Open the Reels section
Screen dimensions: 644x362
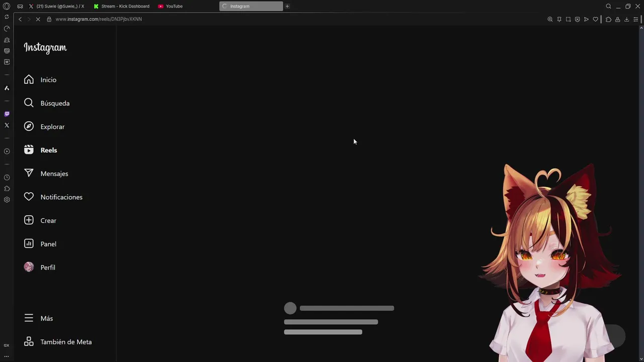pos(48,150)
